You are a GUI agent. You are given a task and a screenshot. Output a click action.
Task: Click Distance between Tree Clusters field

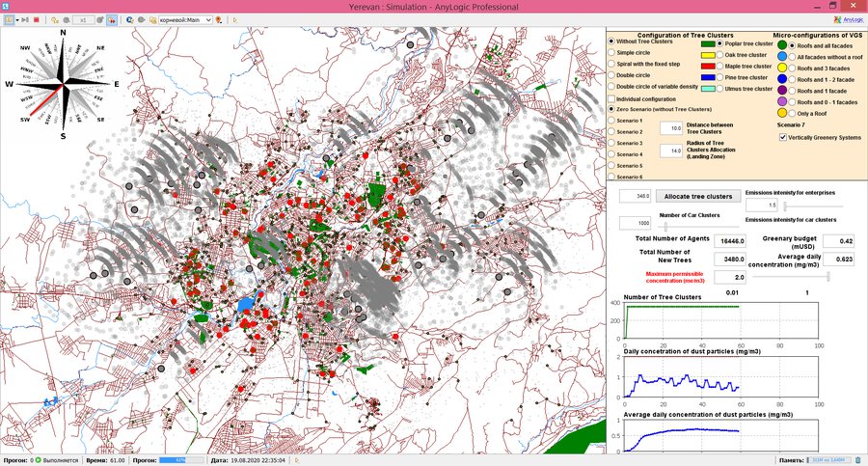[671, 128]
